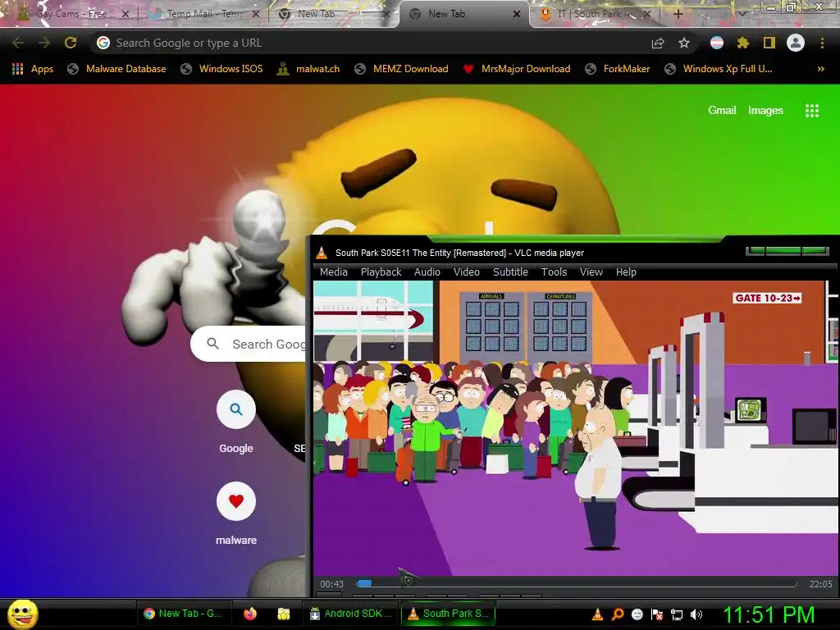Click the VLC cone icon in title bar

(322, 253)
